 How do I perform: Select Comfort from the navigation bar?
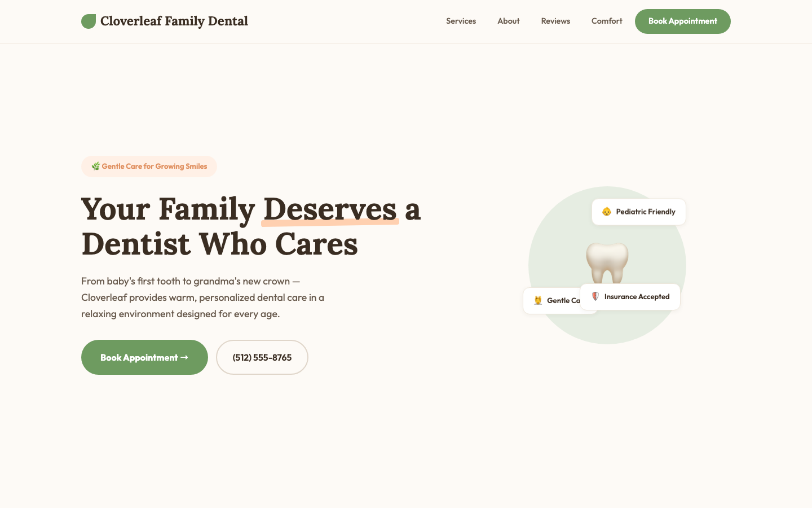coord(607,21)
